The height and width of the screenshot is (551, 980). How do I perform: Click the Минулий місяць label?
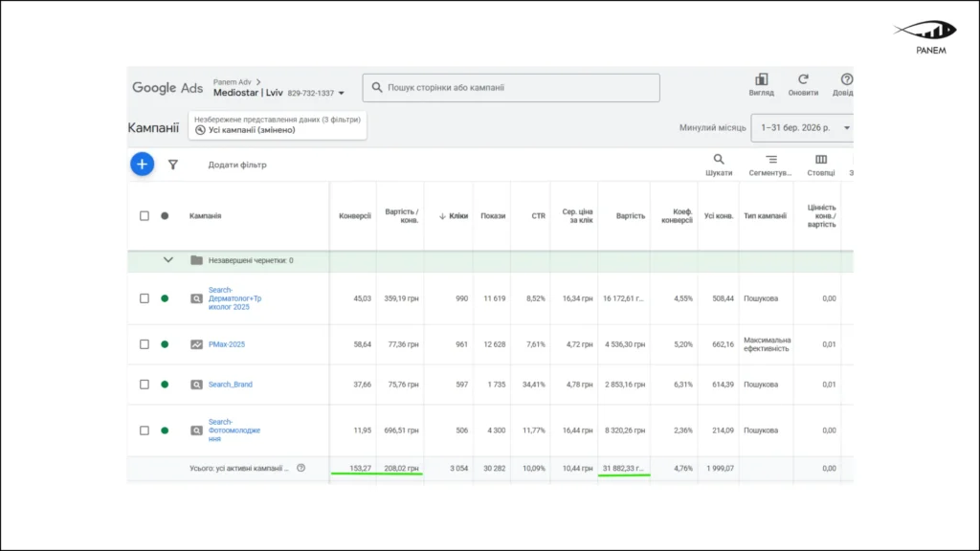point(712,127)
